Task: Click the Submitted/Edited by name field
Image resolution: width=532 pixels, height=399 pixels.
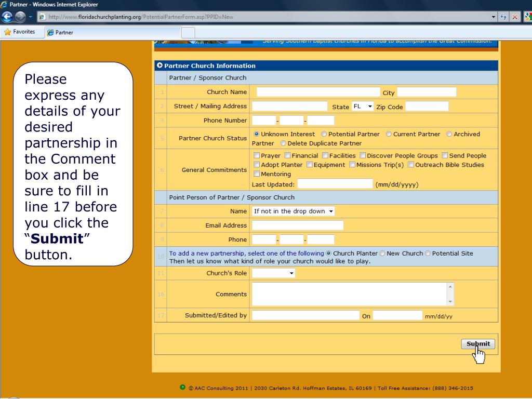Action: point(305,315)
